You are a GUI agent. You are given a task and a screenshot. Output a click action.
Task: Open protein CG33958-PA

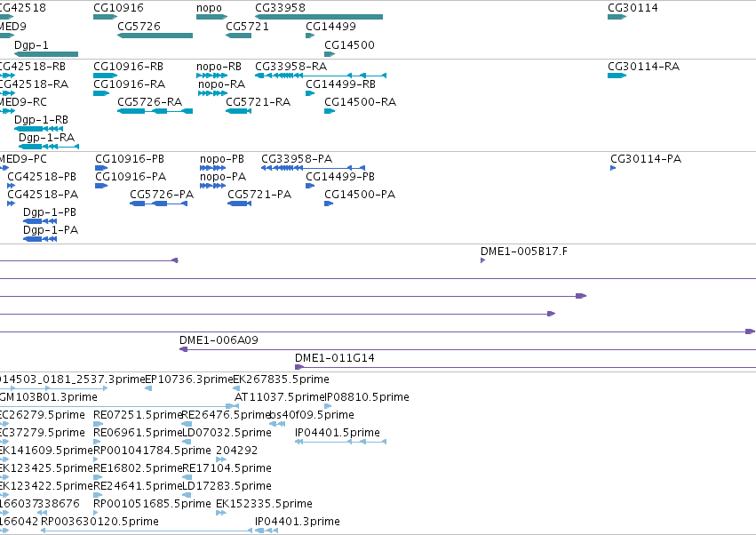(297, 159)
